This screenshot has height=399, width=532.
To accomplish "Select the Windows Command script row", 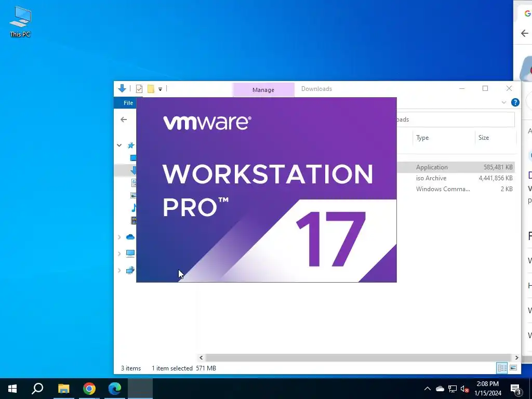I will tap(456, 189).
